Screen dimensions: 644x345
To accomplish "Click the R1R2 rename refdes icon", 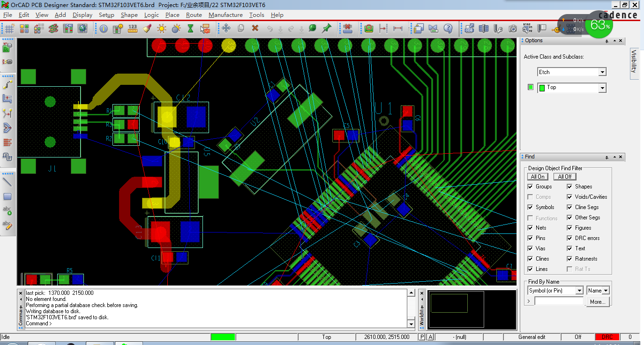I will [527, 29].
